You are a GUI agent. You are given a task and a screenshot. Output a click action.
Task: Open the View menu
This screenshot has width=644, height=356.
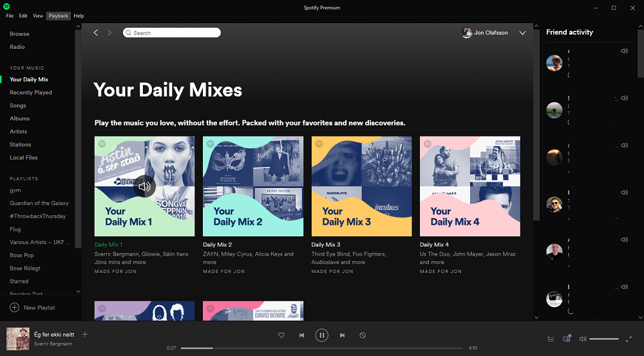click(38, 15)
